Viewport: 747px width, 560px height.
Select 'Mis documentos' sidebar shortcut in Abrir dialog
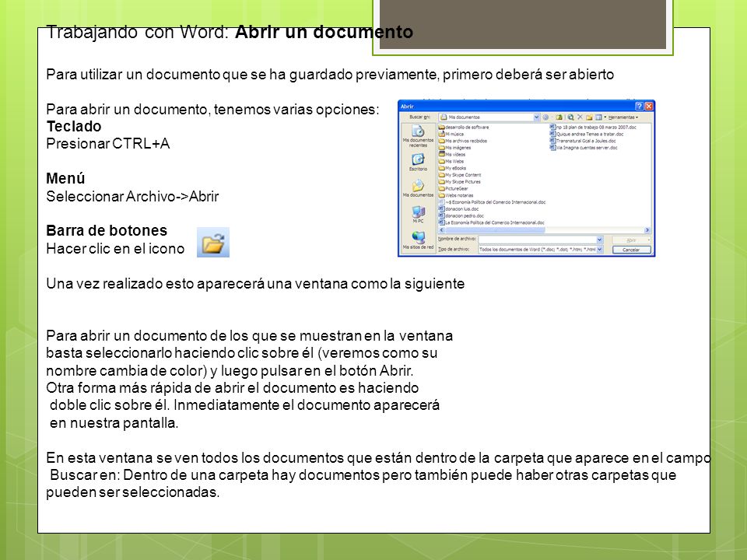[x=418, y=188]
